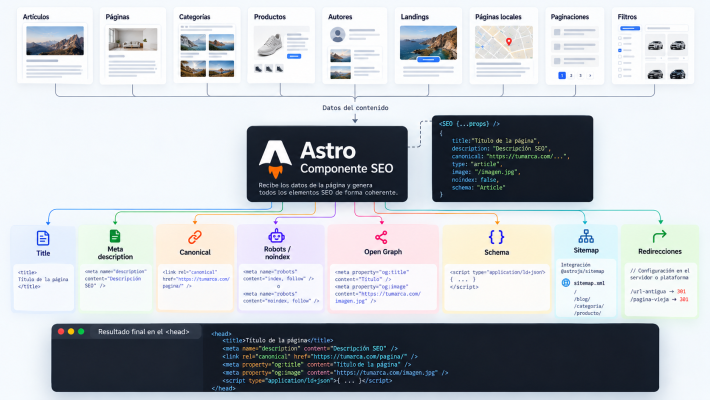Viewport: 710px width, 400px height.
Task: Click the blue curly braces Schema icon
Action: (x=496, y=237)
